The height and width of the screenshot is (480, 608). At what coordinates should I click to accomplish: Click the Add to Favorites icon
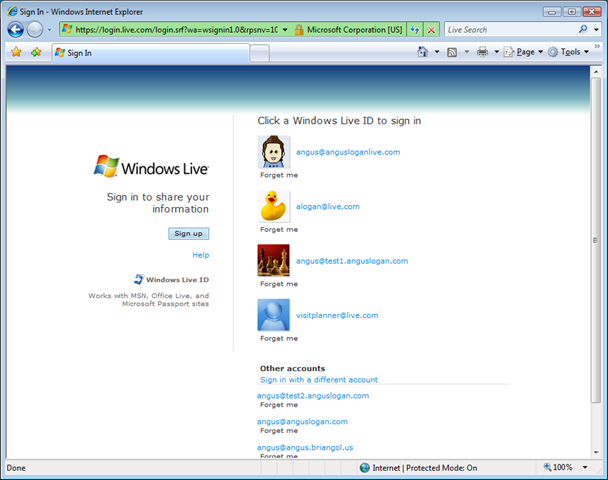(36, 52)
